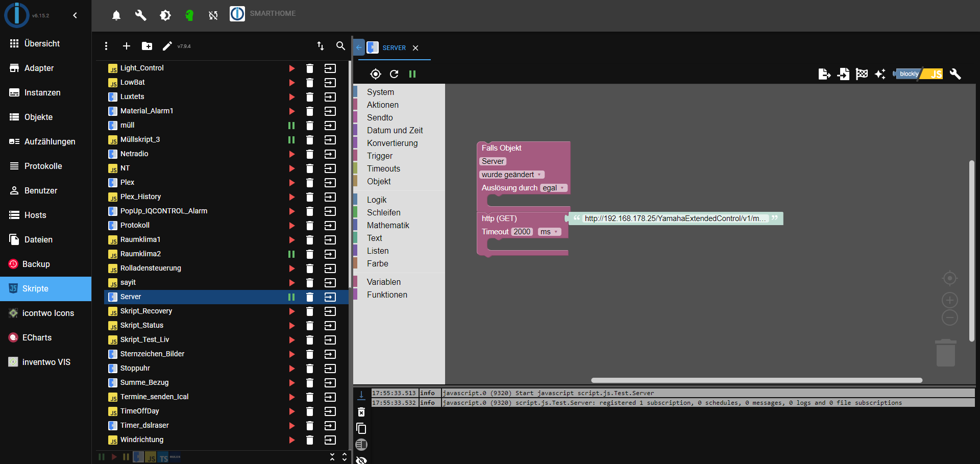Open script search magnifier
The width and height of the screenshot is (980, 464).
pos(340,46)
